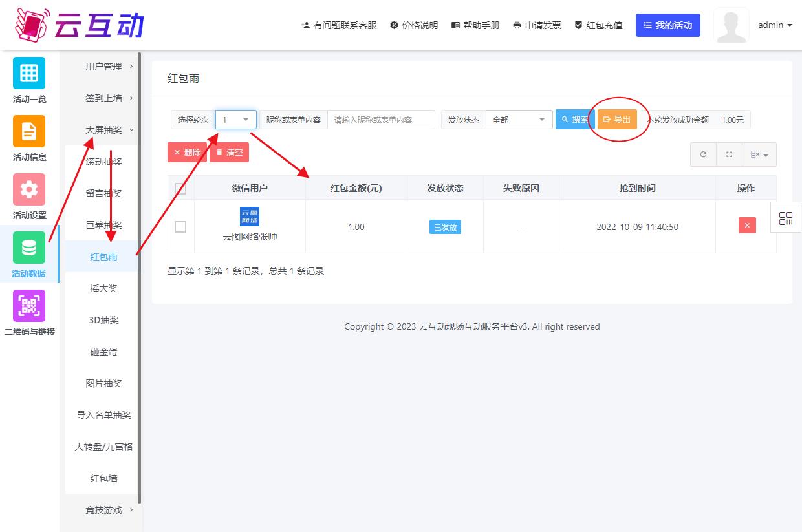Select 摇大奖 in the side menu
The image size is (802, 532).
point(103,288)
